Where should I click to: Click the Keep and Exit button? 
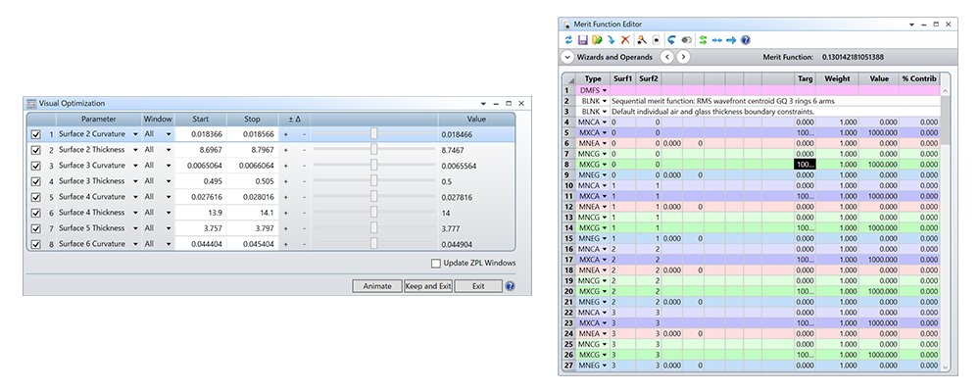(x=428, y=286)
